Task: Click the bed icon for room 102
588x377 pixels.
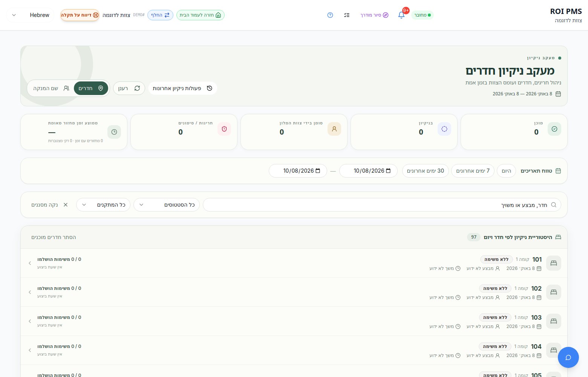Action: click(554, 292)
